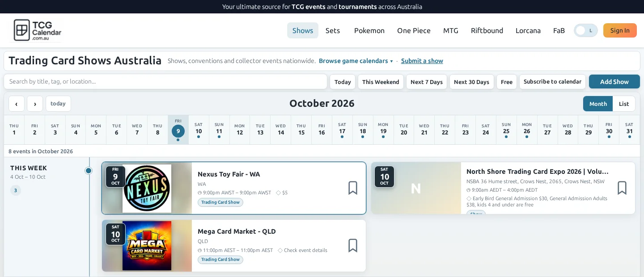Click '4 Oct – 10 Oct' date range

click(x=28, y=177)
